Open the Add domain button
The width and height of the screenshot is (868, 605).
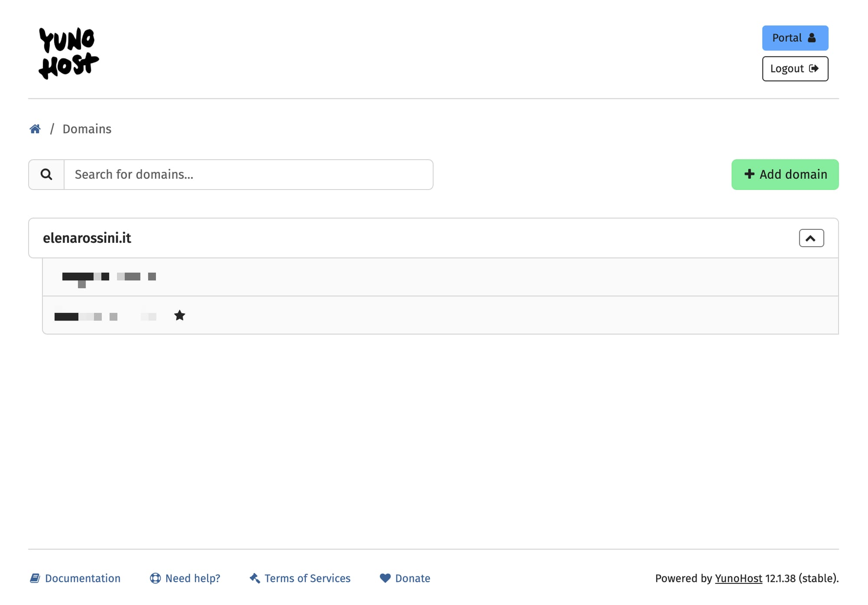[784, 174]
